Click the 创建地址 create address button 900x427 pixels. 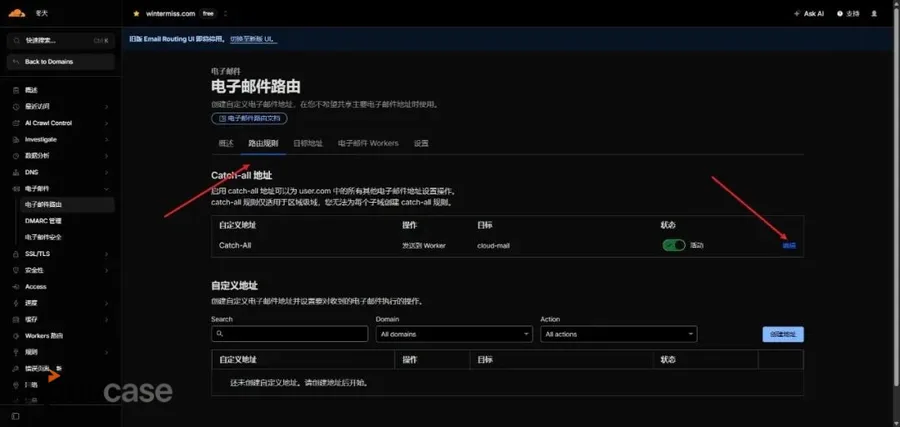783,334
